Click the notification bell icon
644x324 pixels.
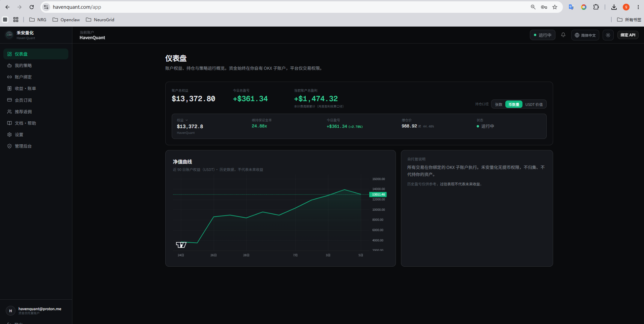563,35
